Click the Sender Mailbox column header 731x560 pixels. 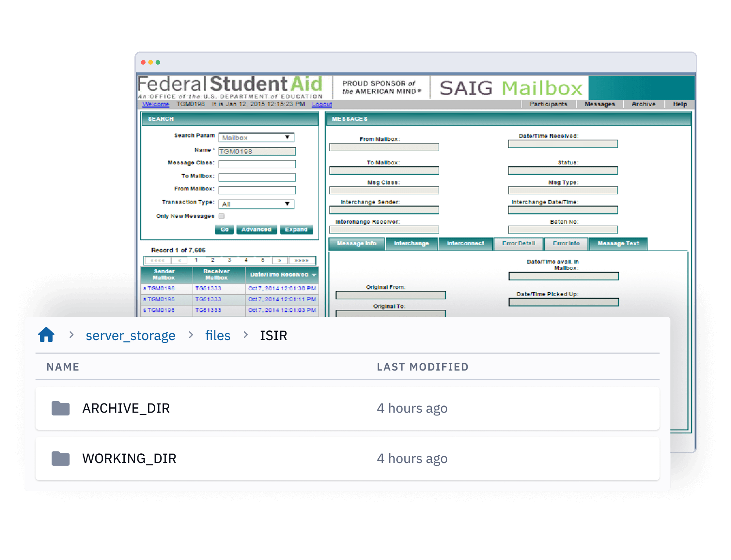(167, 275)
